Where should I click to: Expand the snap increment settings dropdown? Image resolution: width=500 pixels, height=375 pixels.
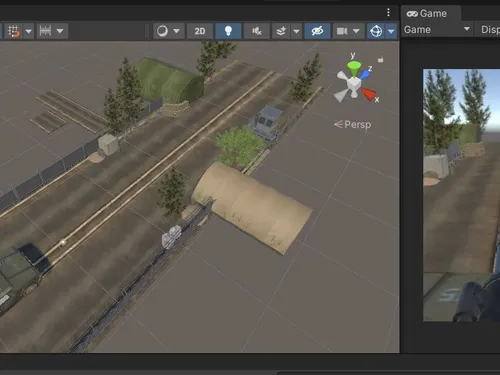pyautogui.click(x=60, y=31)
